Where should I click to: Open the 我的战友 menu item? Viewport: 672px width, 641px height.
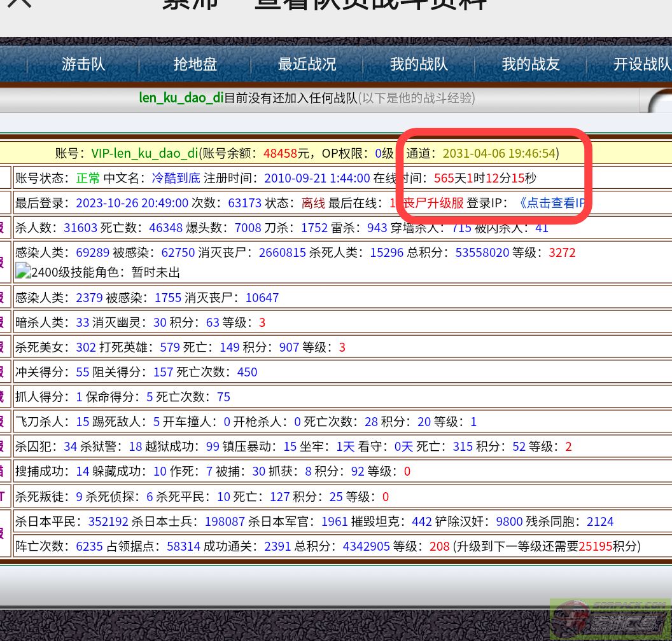pyautogui.click(x=531, y=64)
